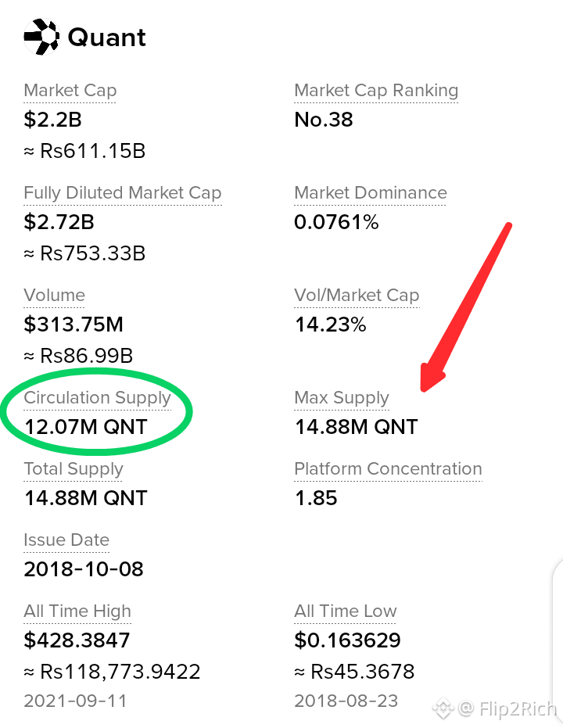Show Fully Diluted Market Cap explanation

(123, 193)
